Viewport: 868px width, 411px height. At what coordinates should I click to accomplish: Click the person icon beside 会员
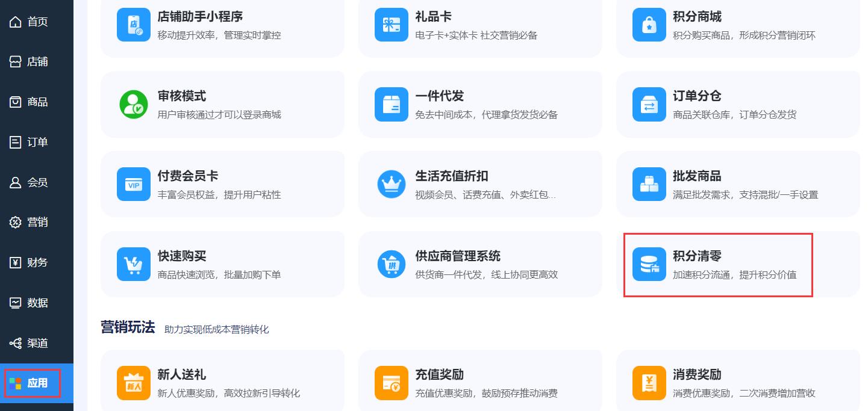pyautogui.click(x=15, y=182)
